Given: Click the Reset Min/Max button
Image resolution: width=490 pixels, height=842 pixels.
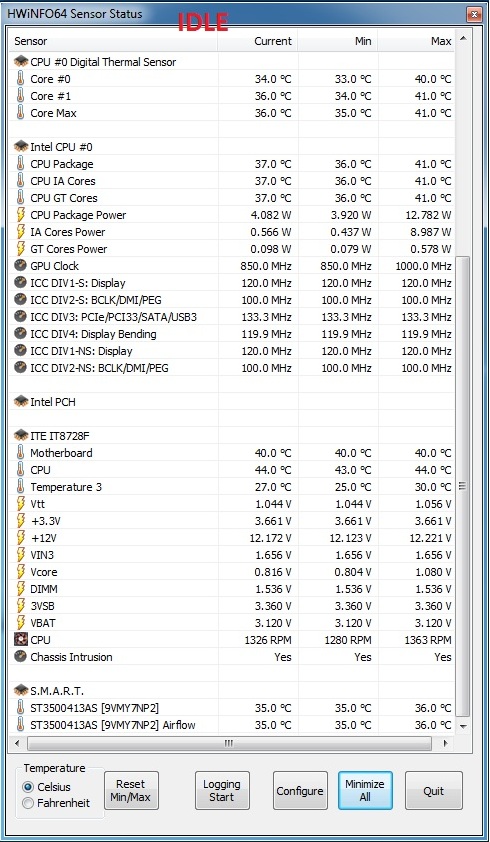Looking at the screenshot, I should 131,790.
